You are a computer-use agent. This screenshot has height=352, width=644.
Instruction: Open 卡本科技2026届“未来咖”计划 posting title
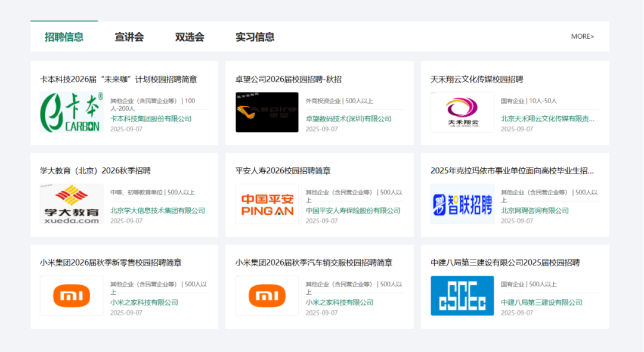tap(118, 79)
